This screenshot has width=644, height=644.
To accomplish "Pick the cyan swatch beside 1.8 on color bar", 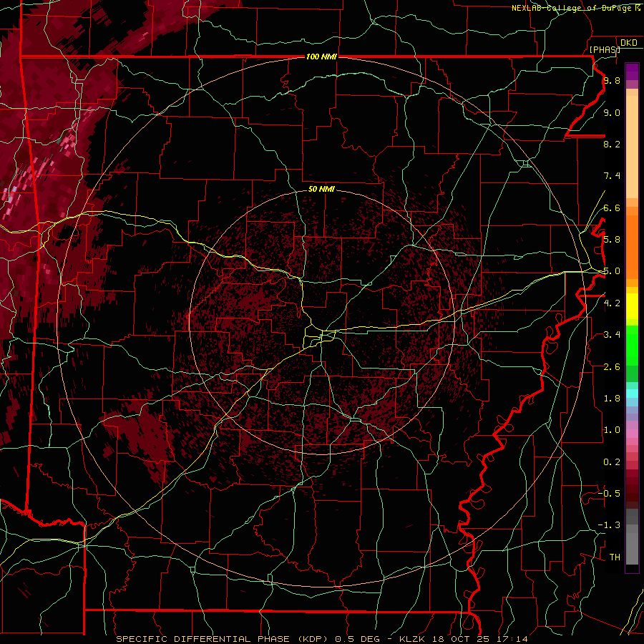I will 632,394.
